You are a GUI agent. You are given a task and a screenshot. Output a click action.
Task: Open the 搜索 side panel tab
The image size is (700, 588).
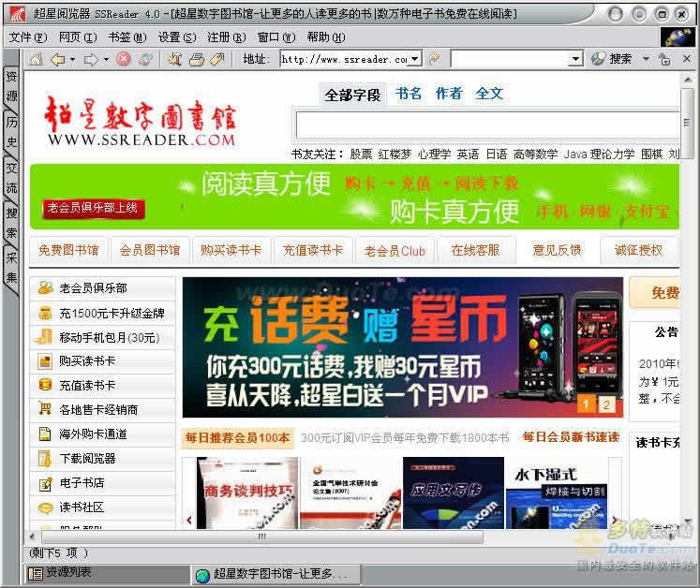(11, 223)
